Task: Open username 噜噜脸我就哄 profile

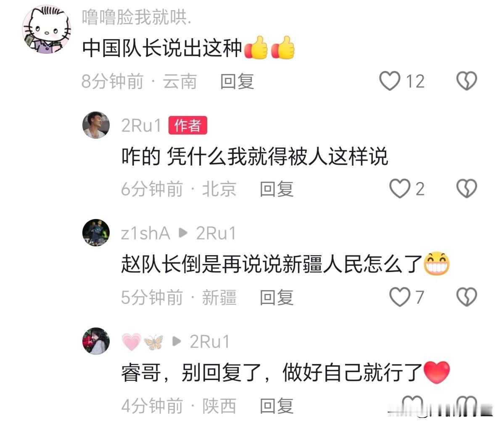Action: [136, 17]
